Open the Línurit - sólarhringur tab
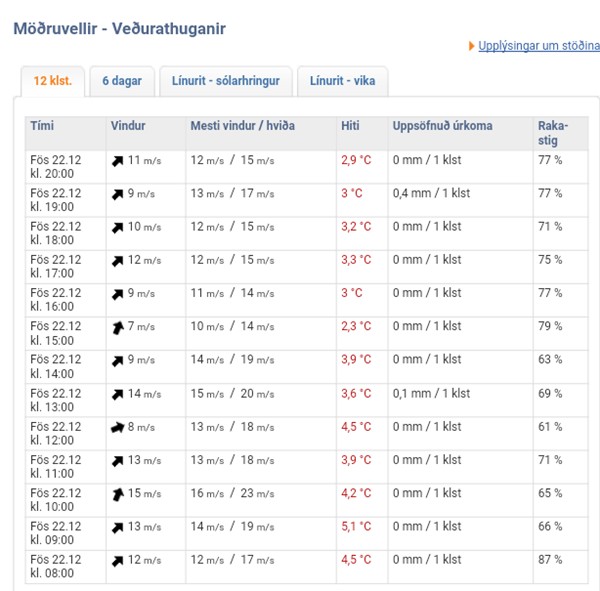The image size is (600, 591). pos(226,81)
